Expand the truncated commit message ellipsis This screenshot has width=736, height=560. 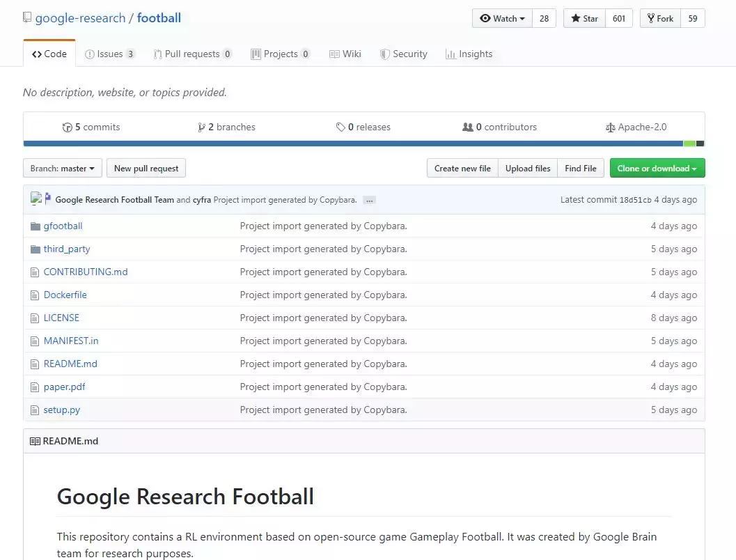point(369,200)
